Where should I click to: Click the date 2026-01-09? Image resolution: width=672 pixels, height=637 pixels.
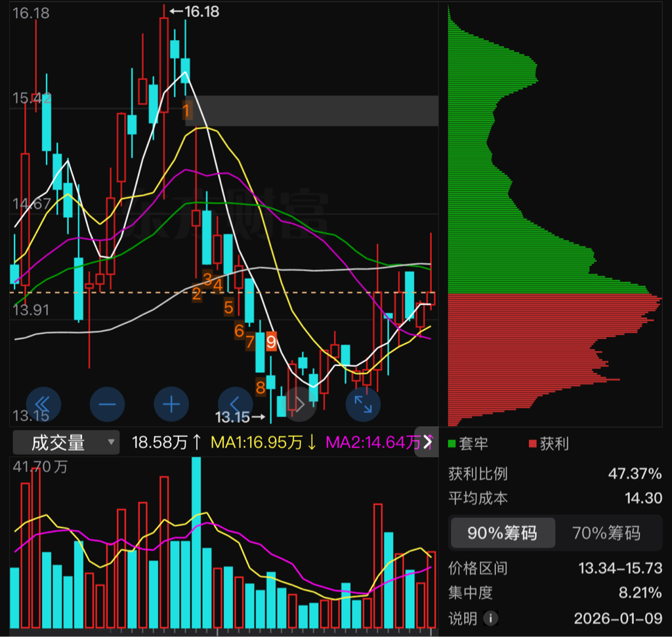618,618
